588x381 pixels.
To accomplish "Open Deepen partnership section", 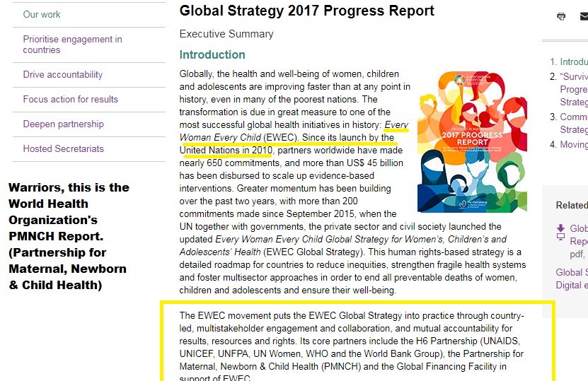I will coord(64,124).
